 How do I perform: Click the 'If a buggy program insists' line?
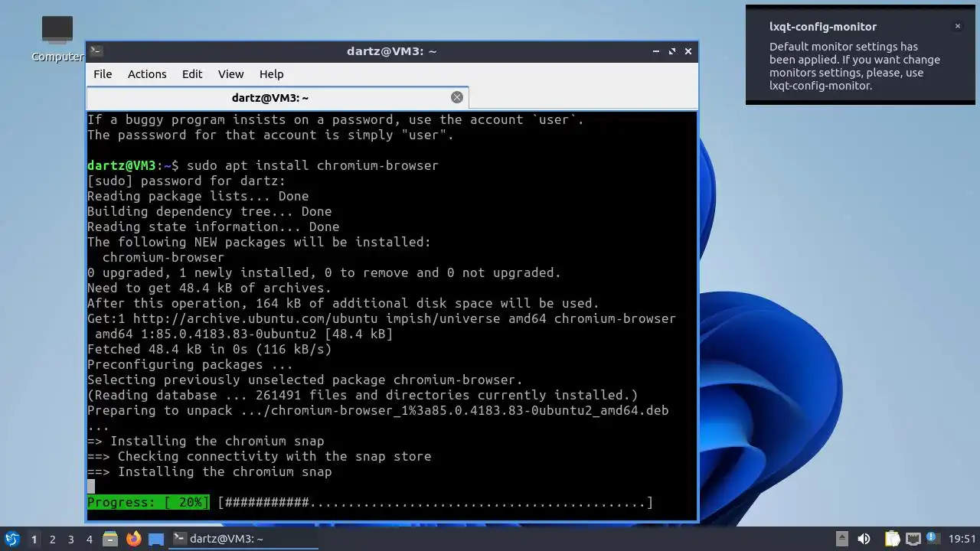[335, 120]
